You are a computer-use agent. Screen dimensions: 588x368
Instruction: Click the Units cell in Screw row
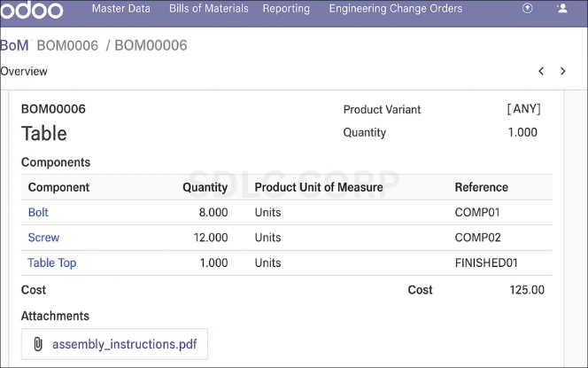[x=267, y=238]
